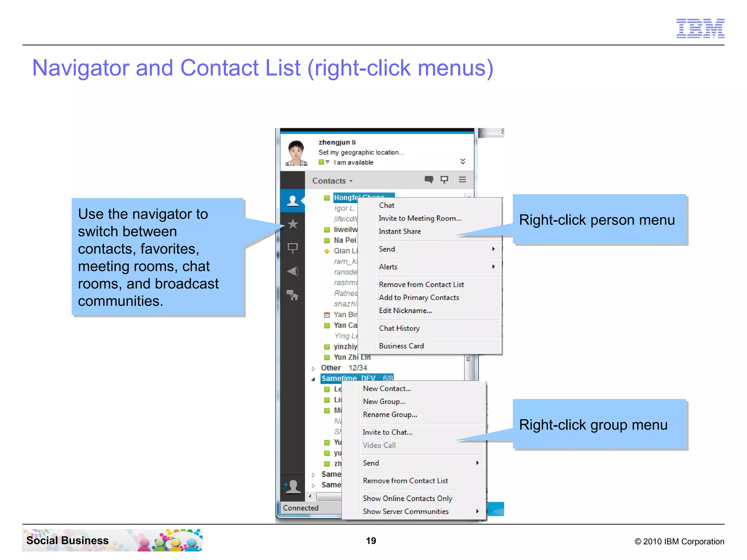This screenshot has width=747, height=560.
Task: Click Set my geographic location link
Action: [x=361, y=152]
